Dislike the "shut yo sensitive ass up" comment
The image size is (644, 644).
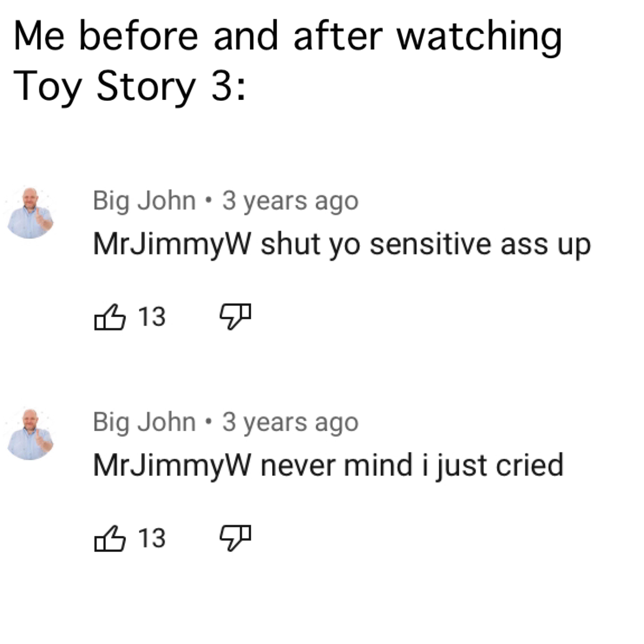(x=235, y=316)
